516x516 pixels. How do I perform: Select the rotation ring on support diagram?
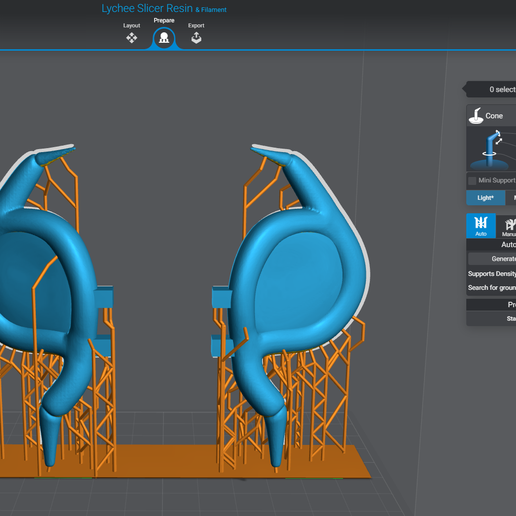[489, 154]
